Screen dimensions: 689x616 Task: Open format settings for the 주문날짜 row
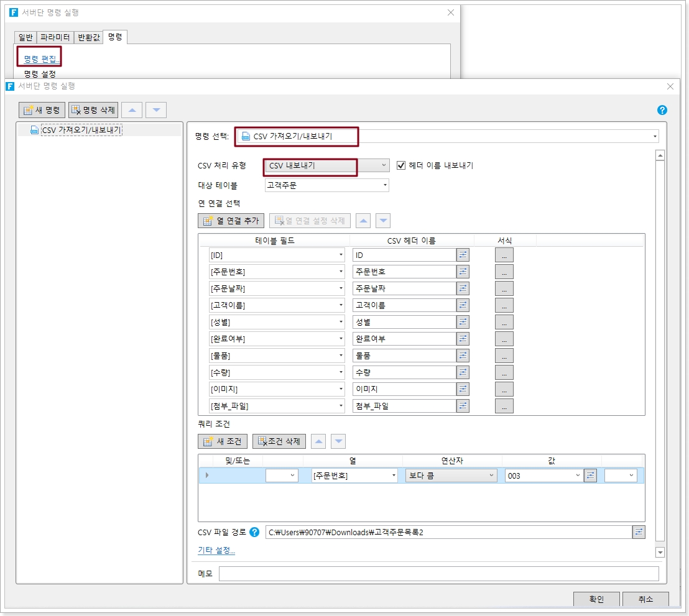(504, 288)
